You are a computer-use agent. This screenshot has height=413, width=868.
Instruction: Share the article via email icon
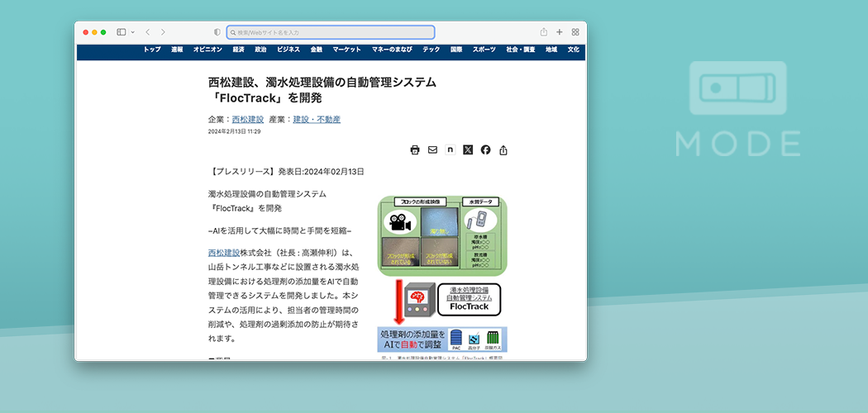(432, 150)
